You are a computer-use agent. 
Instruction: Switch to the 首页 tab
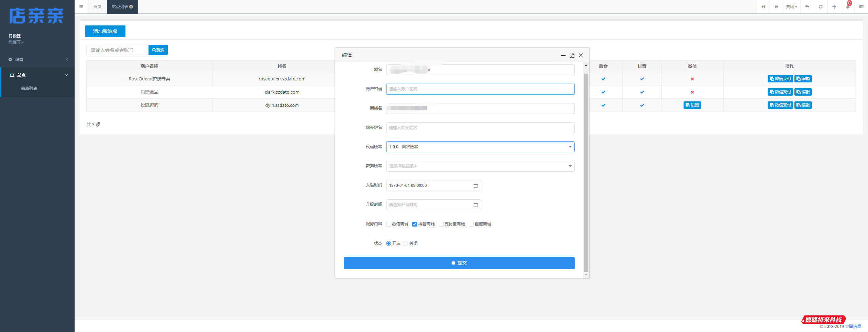(x=97, y=7)
